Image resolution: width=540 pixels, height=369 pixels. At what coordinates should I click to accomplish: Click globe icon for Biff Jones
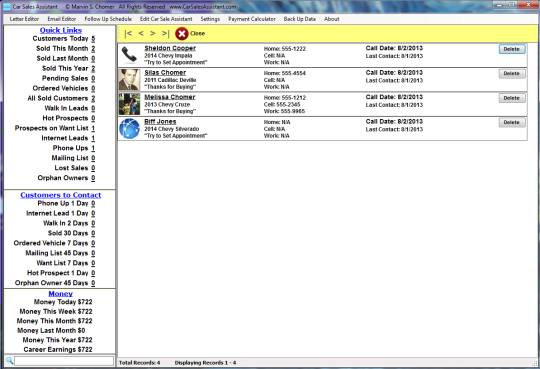click(x=129, y=129)
